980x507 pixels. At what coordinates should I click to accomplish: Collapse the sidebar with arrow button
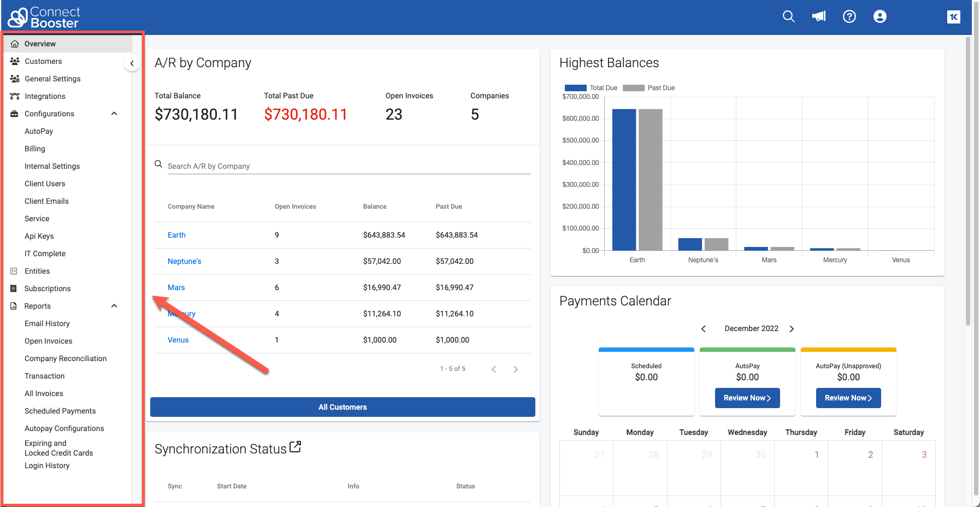coord(132,63)
